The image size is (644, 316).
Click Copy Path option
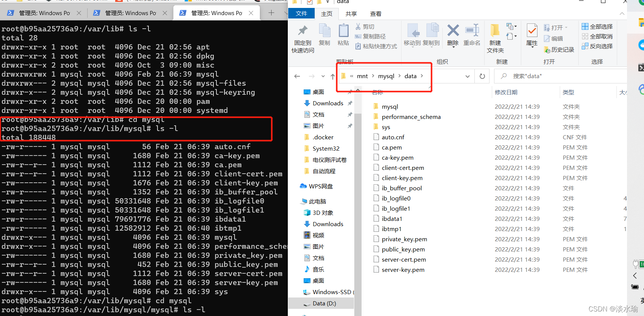pos(371,37)
